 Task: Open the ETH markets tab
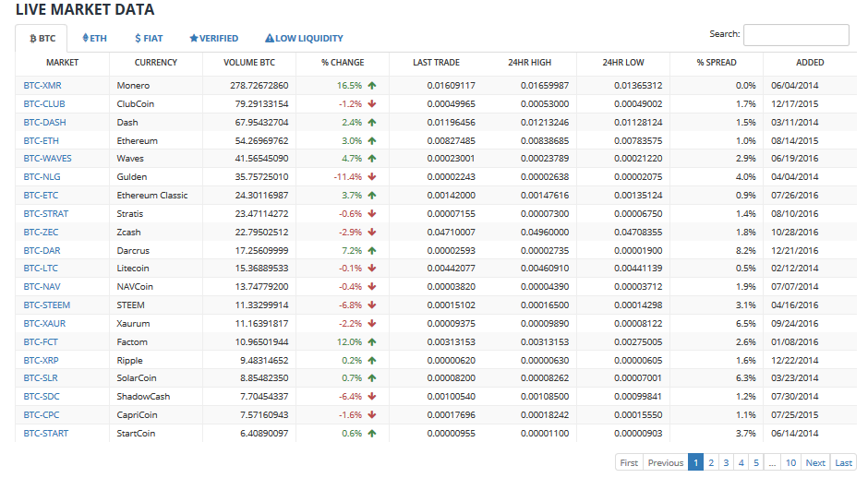click(95, 38)
